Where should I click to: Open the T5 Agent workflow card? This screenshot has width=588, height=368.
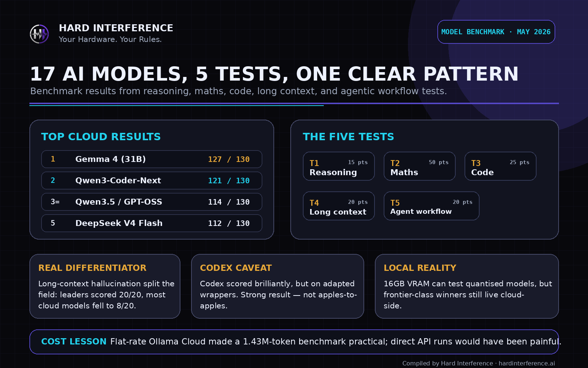click(431, 206)
